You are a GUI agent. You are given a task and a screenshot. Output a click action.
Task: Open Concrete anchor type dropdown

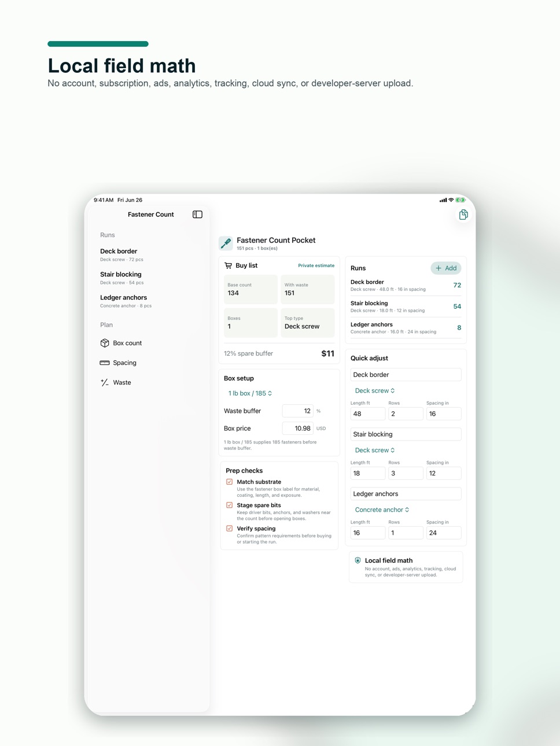(382, 509)
